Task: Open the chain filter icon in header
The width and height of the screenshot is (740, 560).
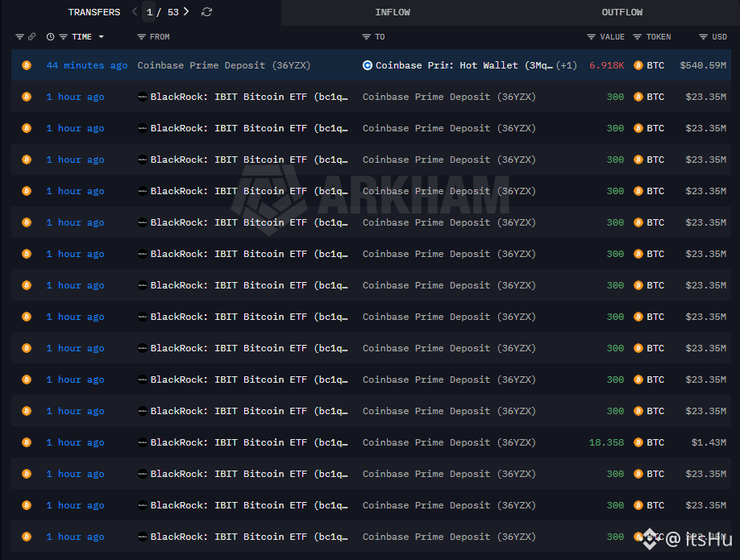Action: pyautogui.click(x=20, y=37)
